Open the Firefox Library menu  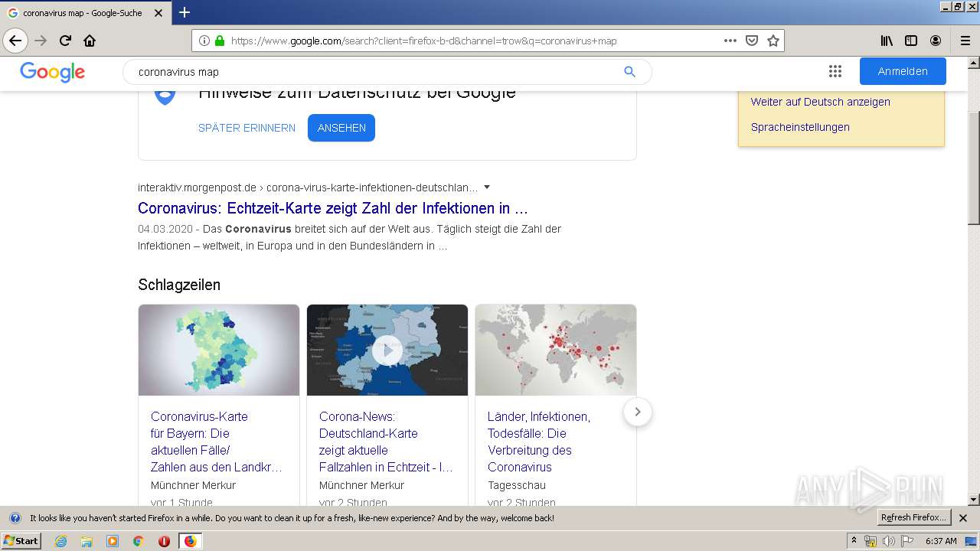(887, 41)
